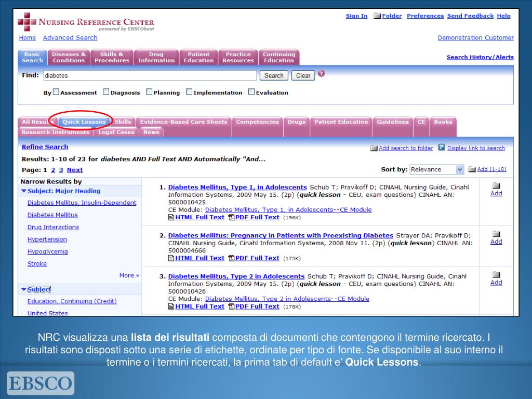Open the Research Instruments tab
This screenshot has height=399, width=532.
[56, 132]
